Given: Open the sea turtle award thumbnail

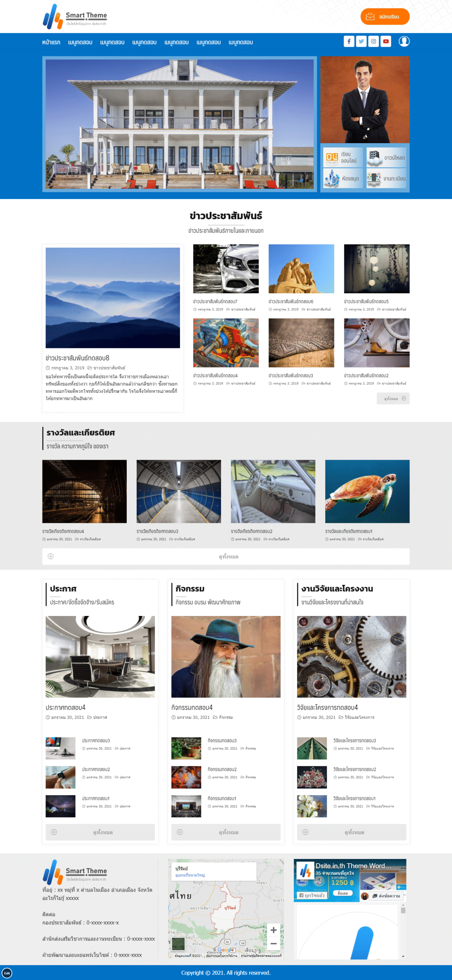Looking at the screenshot, I should pyautogui.click(x=367, y=491).
